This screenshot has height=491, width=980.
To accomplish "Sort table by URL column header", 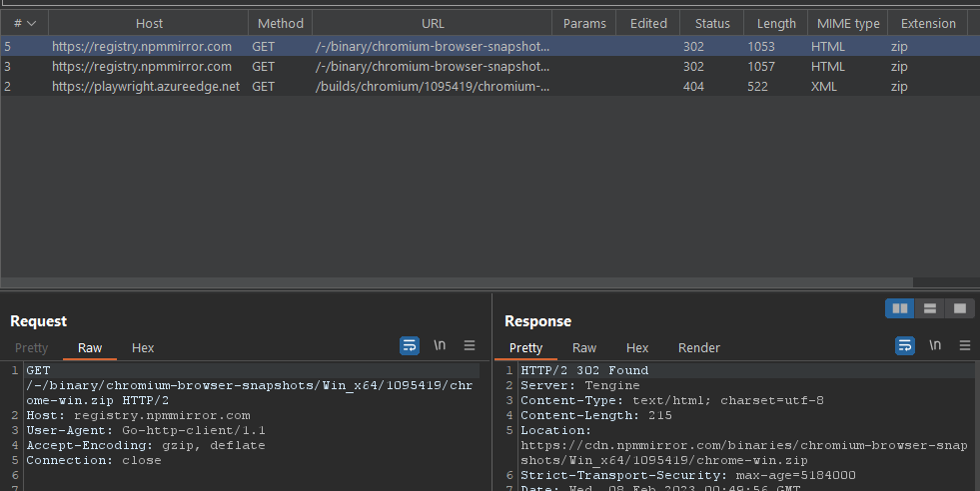I will click(433, 24).
